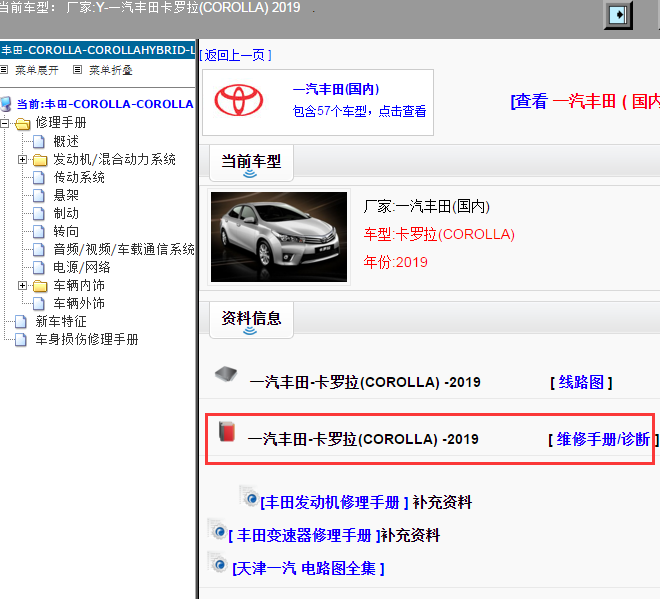
Task: Click the 厂家:一汽丰田(国内) text
Action: [426, 207]
